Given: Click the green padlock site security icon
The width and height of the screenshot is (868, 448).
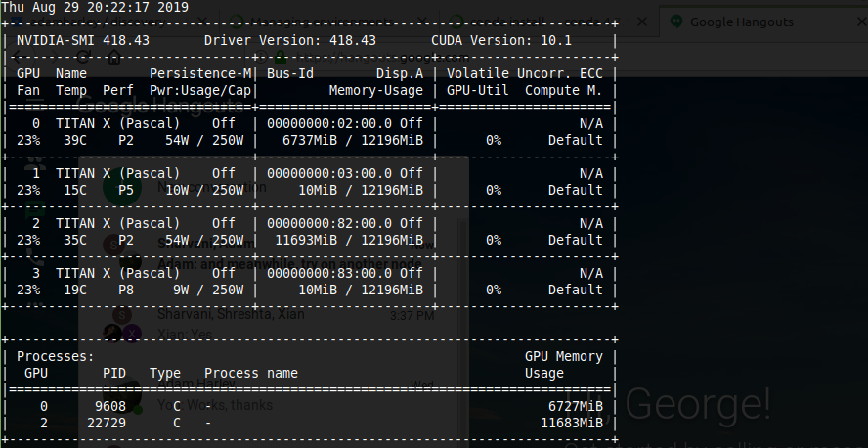Looking at the screenshot, I should click(x=281, y=57).
